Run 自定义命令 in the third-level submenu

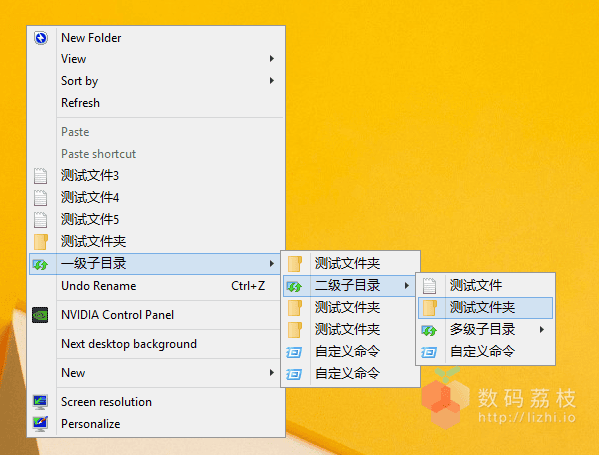485,351
